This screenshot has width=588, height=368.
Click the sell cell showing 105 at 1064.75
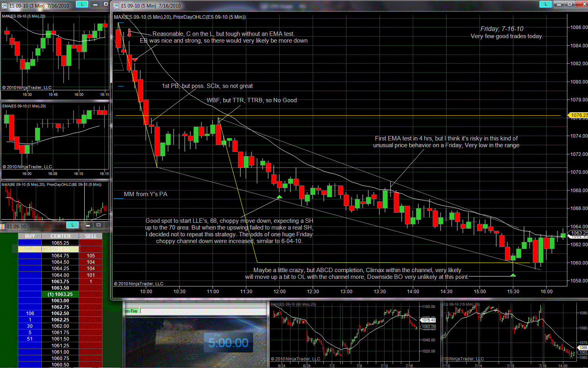point(91,256)
